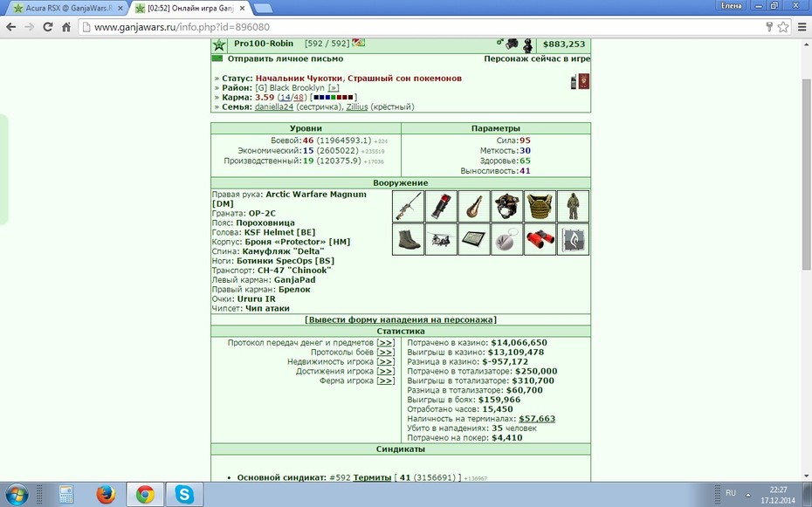Click the Delta camouflage suit icon
The width and height of the screenshot is (812, 507).
coord(573,206)
